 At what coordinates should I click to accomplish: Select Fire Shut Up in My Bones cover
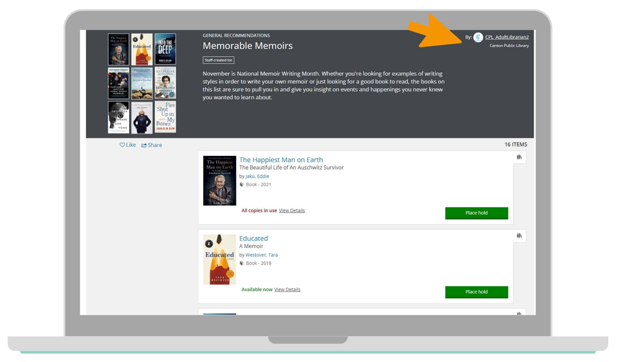pyautogui.click(x=165, y=117)
